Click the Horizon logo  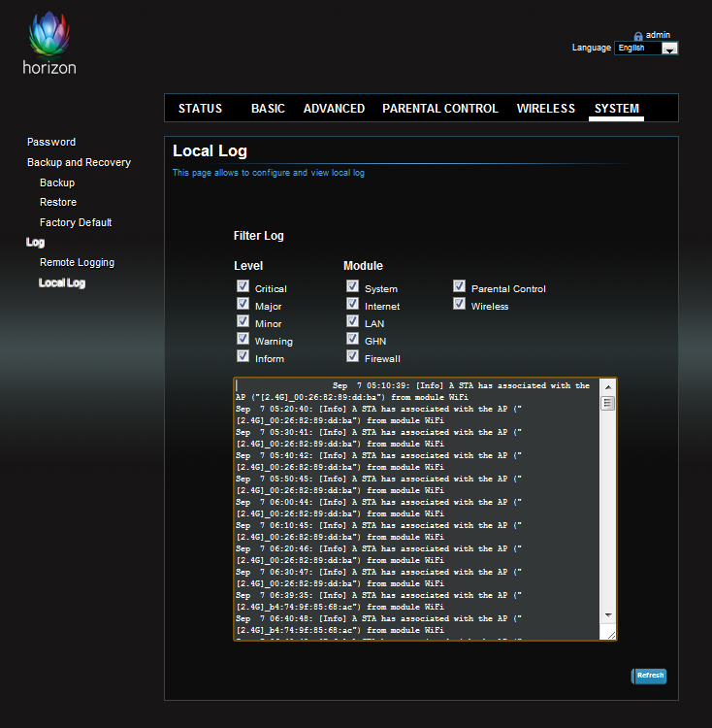coord(49,43)
